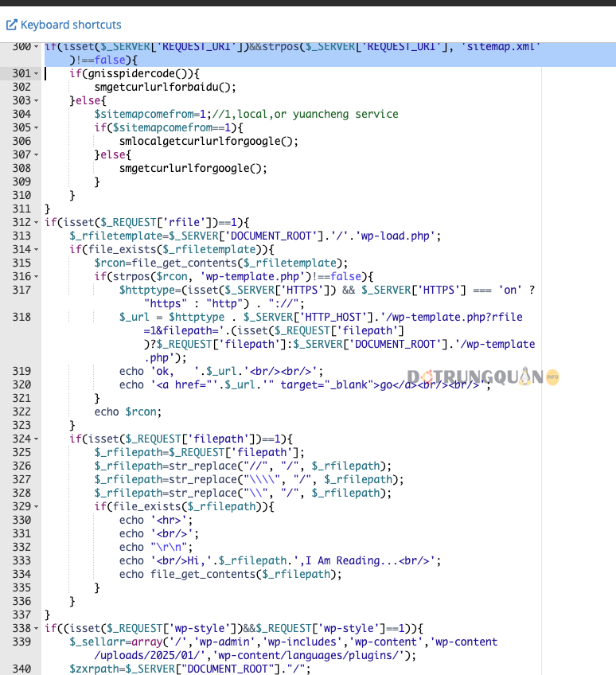Collapse the file_exists fold at line 314
The image size is (616, 675).
[x=36, y=250]
